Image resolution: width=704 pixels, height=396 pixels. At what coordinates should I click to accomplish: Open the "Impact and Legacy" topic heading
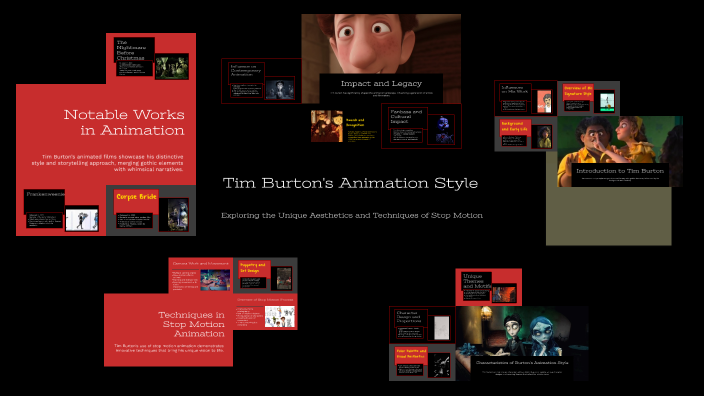point(381,84)
